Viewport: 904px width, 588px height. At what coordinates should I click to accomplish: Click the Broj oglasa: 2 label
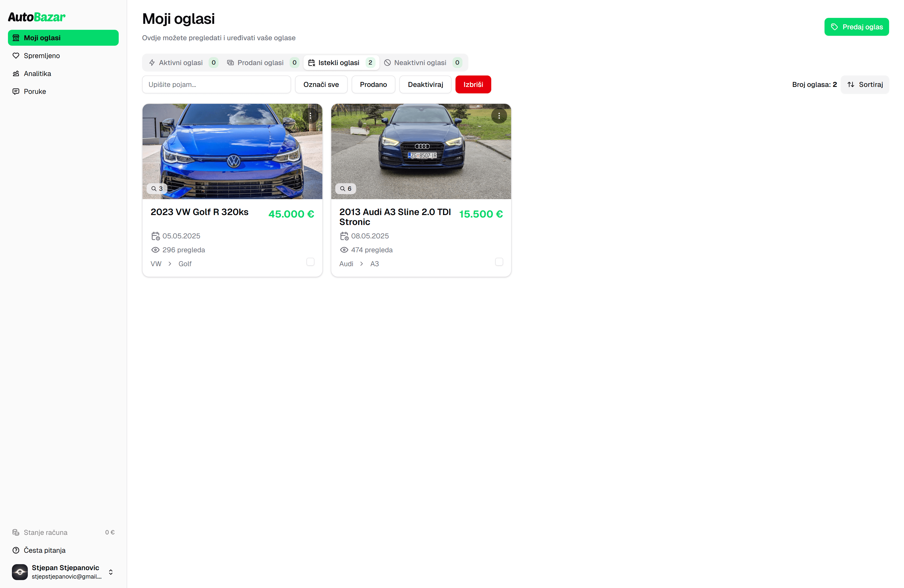point(814,84)
